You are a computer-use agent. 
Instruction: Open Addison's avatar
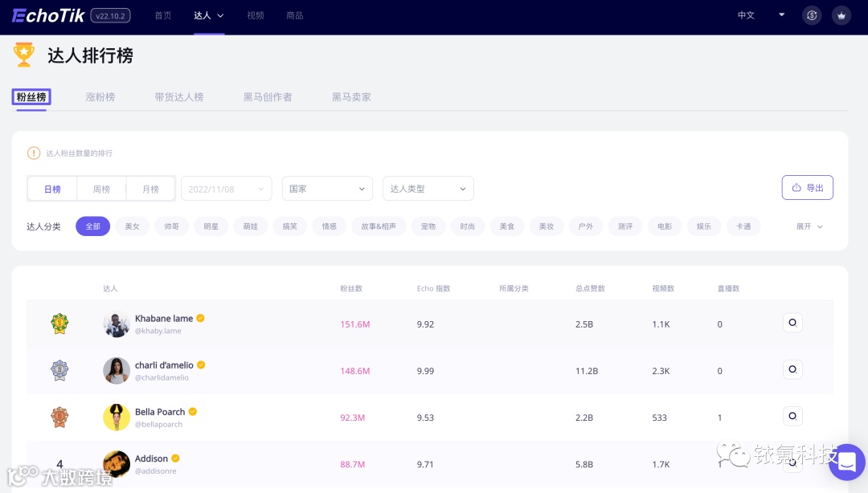point(117,463)
